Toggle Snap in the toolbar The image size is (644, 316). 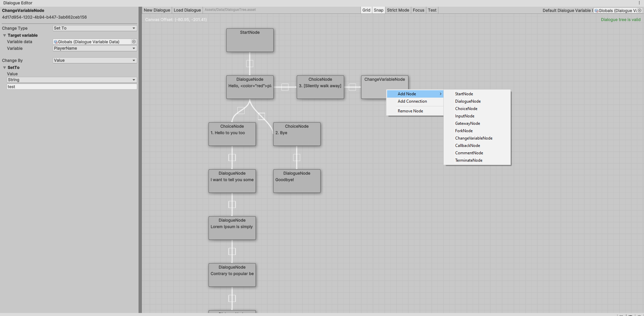point(378,10)
